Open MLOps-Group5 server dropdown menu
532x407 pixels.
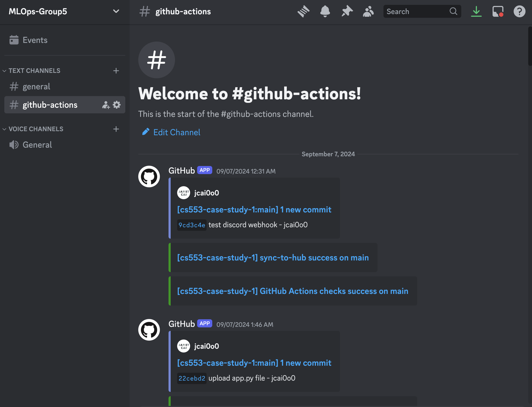tap(116, 11)
